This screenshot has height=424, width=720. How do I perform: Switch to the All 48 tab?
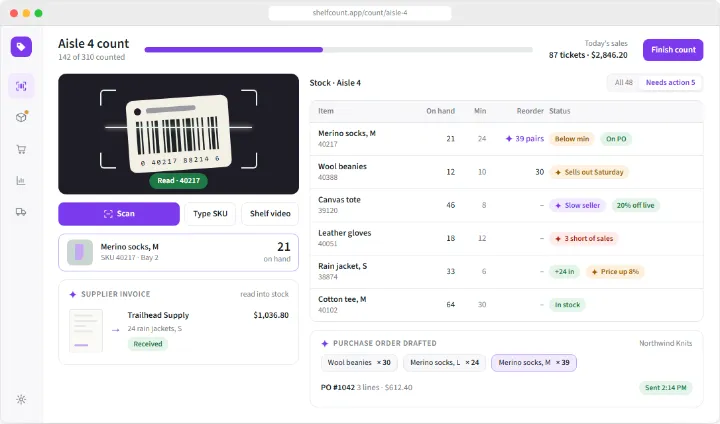[624, 83]
